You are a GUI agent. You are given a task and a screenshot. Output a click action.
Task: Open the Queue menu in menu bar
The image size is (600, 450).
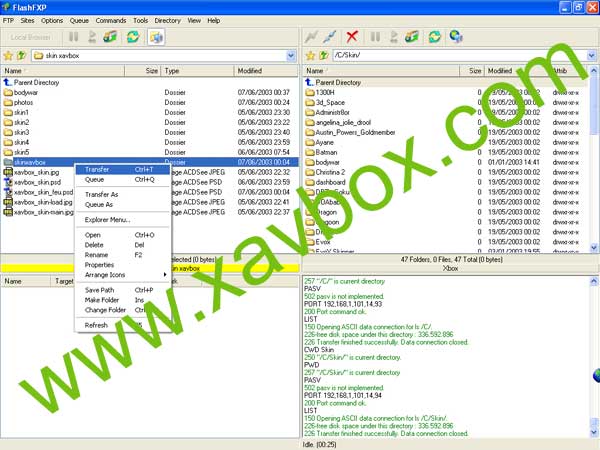pyautogui.click(x=79, y=21)
